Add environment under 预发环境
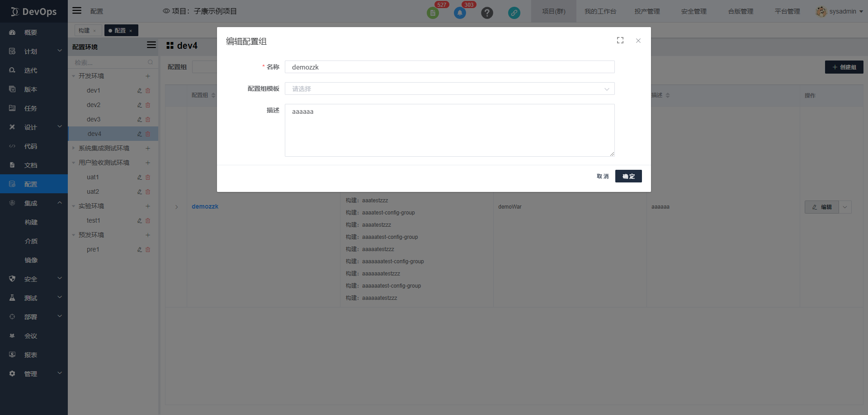Screen dimensions: 868x415 pos(148,235)
